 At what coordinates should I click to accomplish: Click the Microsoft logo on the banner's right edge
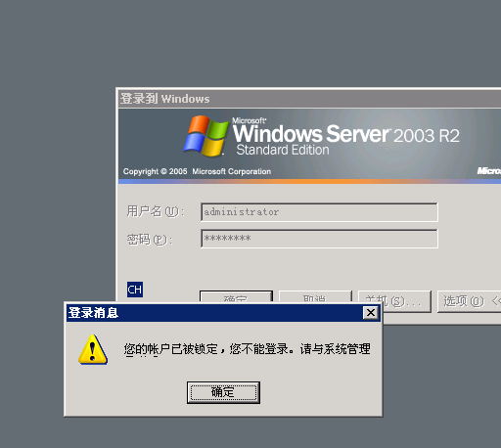click(489, 171)
